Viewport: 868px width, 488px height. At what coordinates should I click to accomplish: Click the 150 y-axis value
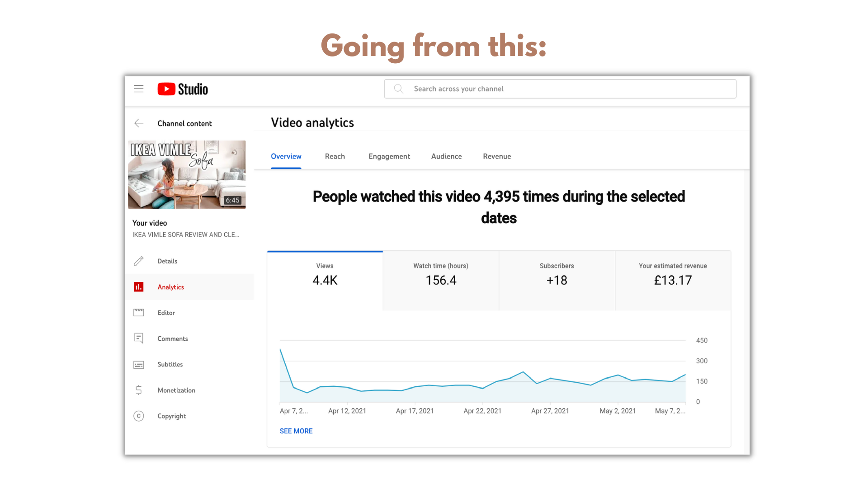point(702,381)
